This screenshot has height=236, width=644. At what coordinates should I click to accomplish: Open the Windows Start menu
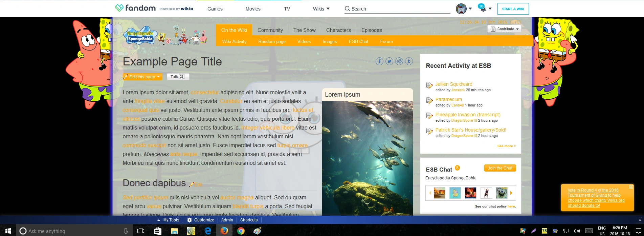tap(8, 231)
